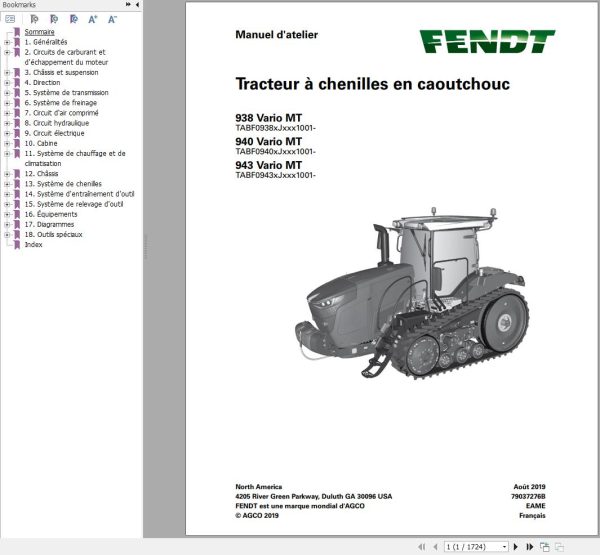The height and width of the screenshot is (555, 600).
Task: Select bookmark 7. Circuit d'air comprimé
Action: pos(61,113)
